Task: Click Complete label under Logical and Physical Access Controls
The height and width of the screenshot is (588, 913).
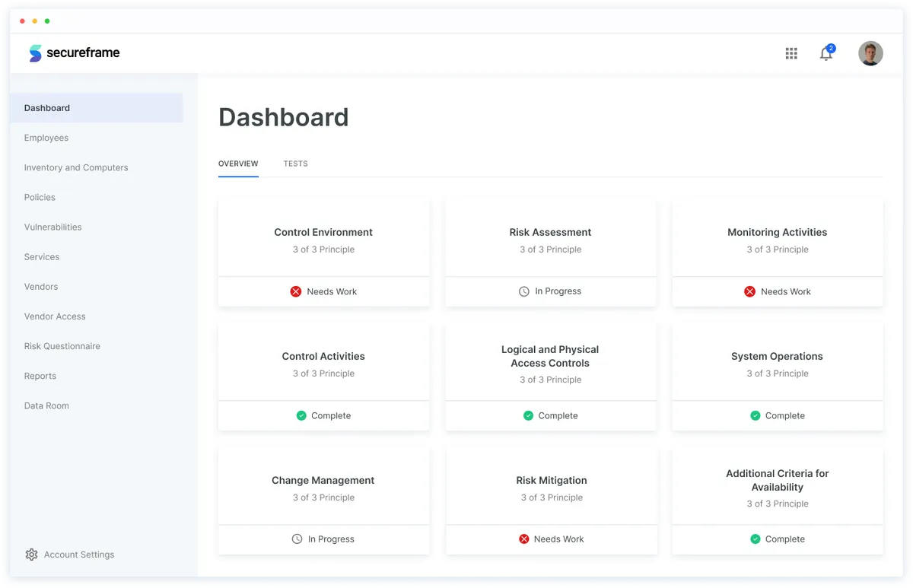Action: pyautogui.click(x=558, y=415)
